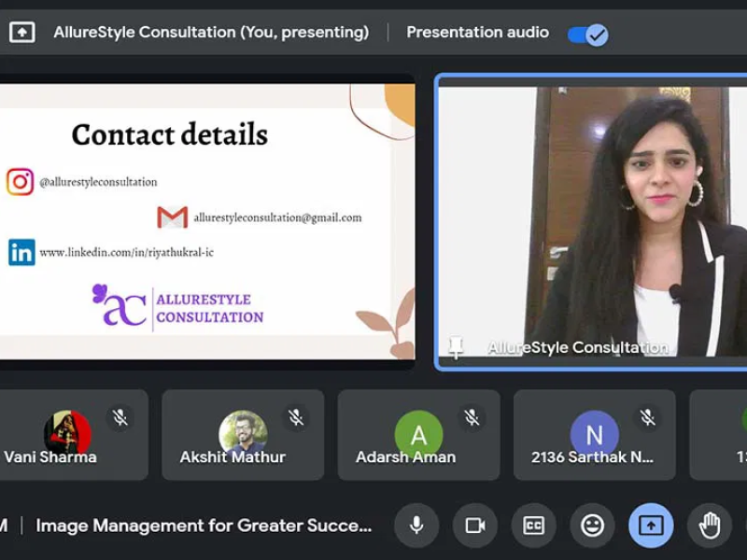Click Adarsh Aman's green avatar

tap(418, 434)
